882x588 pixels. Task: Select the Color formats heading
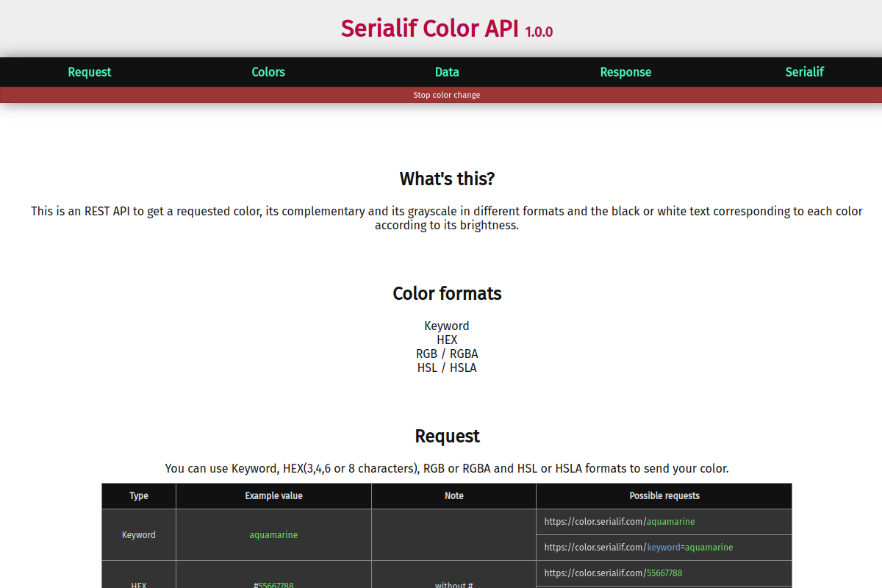pyautogui.click(x=447, y=293)
